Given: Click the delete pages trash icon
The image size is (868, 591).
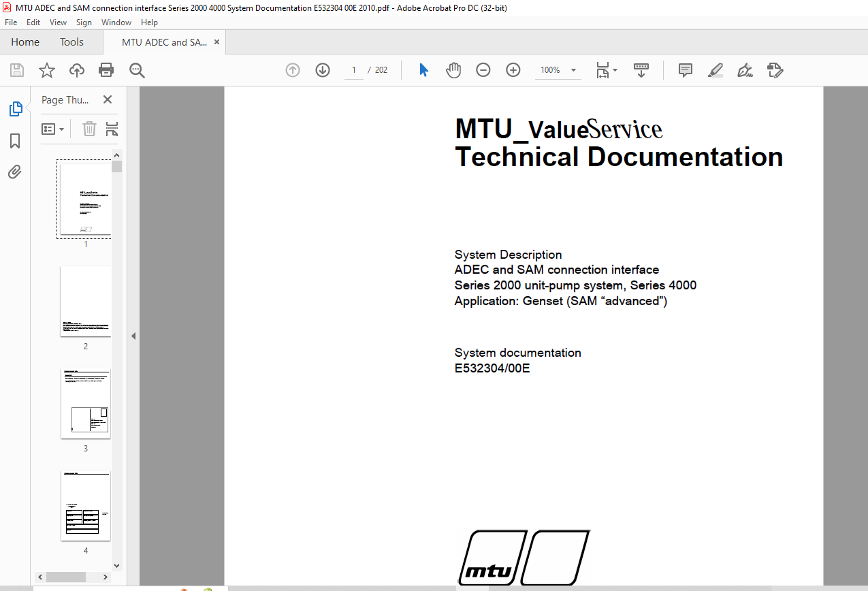Looking at the screenshot, I should click(89, 129).
